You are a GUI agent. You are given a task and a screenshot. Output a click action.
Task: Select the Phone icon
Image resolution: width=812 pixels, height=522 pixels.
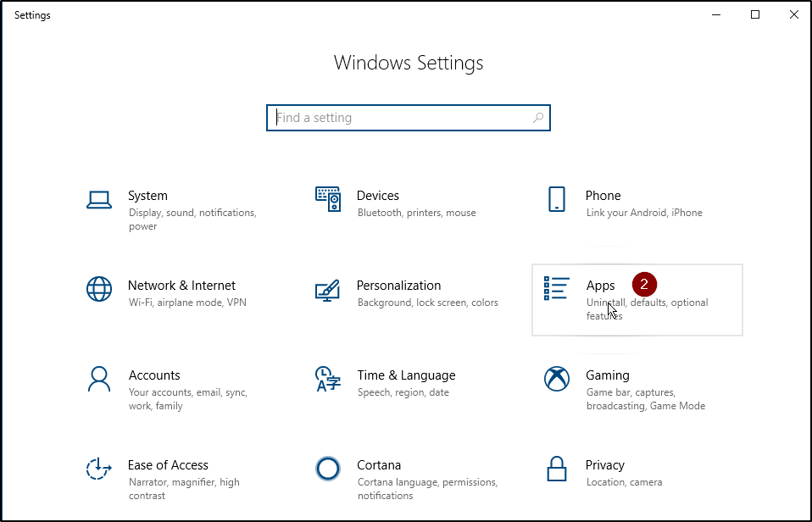coord(557,199)
